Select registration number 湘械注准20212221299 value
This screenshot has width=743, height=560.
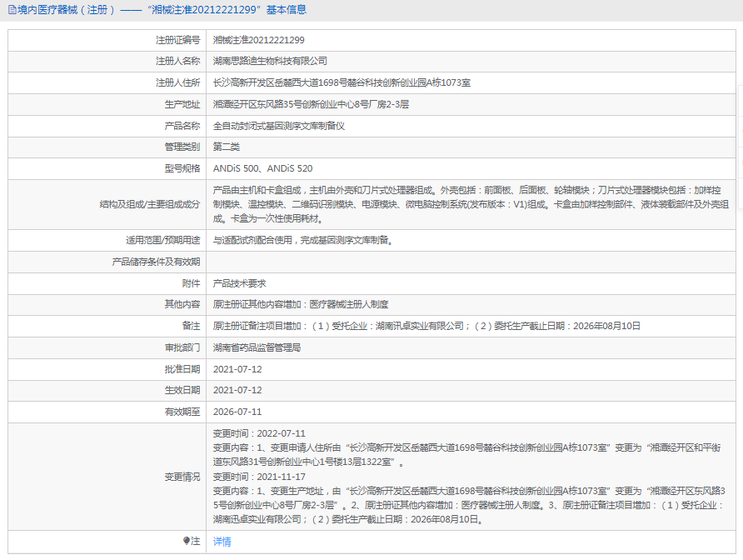(259, 40)
